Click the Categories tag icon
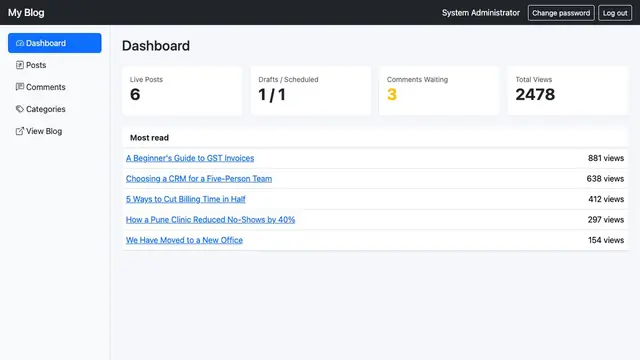This screenshot has height=360, width=640. tap(20, 109)
